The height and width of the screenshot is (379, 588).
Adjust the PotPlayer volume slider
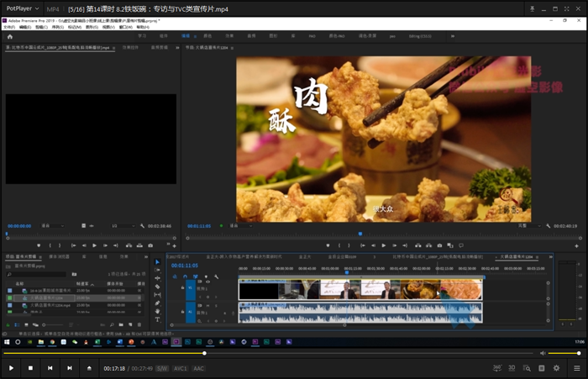tap(563, 353)
